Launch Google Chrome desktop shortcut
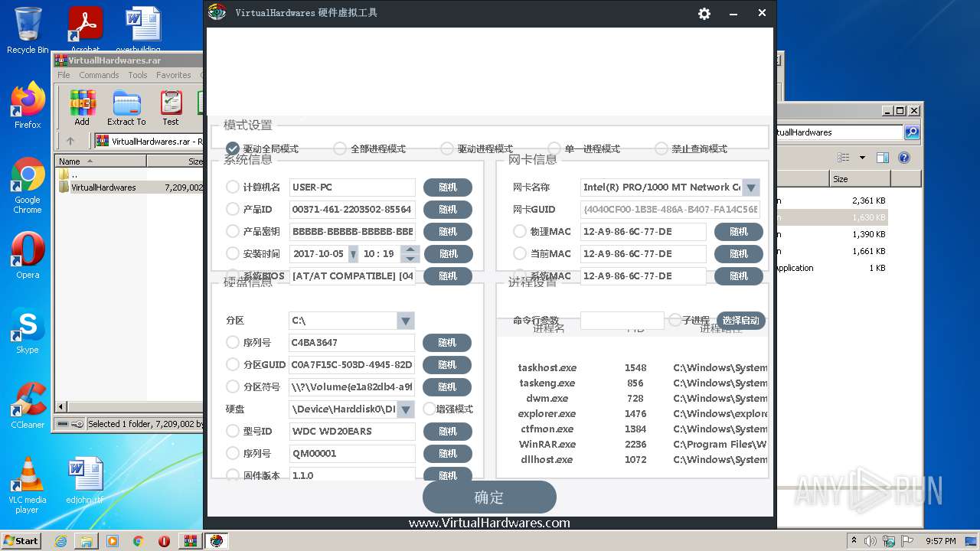Image resolution: width=980 pixels, height=551 pixels. 28,186
